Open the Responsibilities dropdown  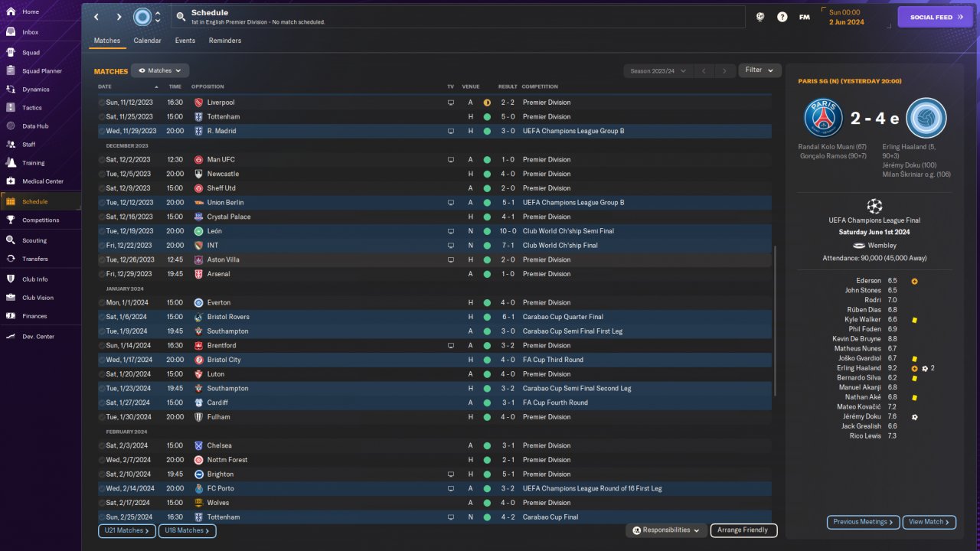[x=665, y=530]
